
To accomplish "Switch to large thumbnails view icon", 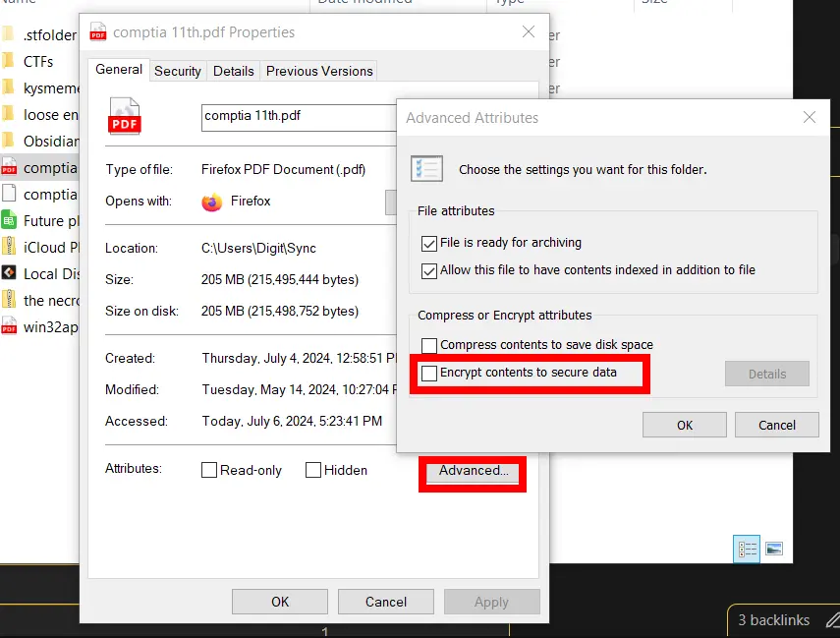I will click(x=774, y=549).
